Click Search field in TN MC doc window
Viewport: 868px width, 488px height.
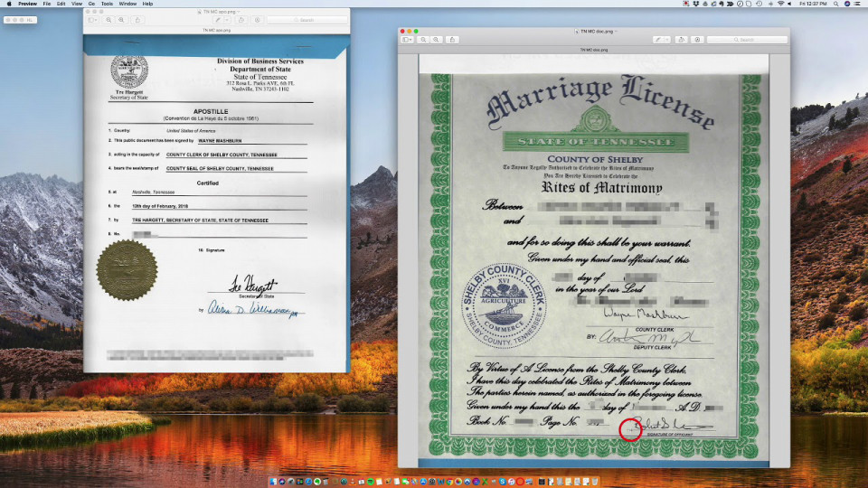(747, 40)
